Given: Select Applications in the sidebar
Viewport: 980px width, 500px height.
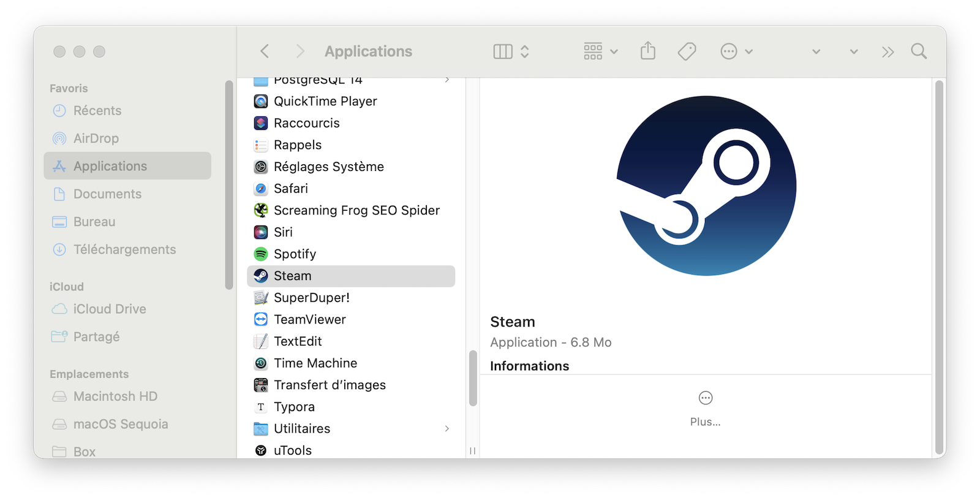Looking at the screenshot, I should pyautogui.click(x=127, y=166).
